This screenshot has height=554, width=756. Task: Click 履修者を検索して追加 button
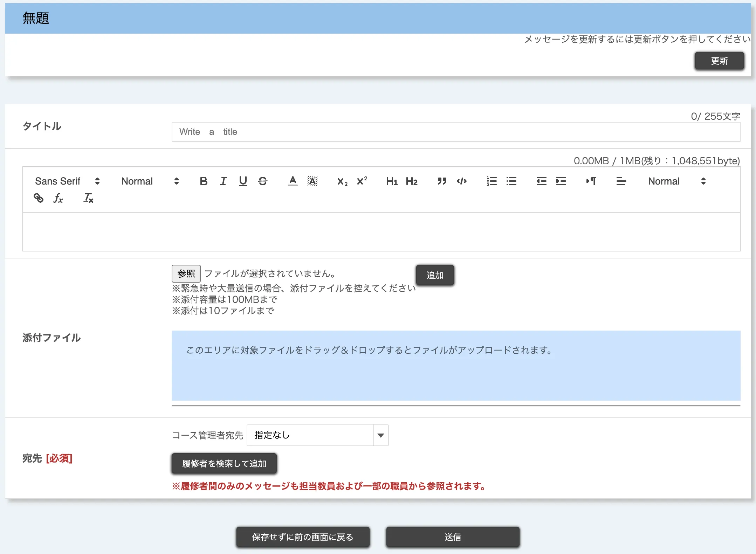coord(224,463)
